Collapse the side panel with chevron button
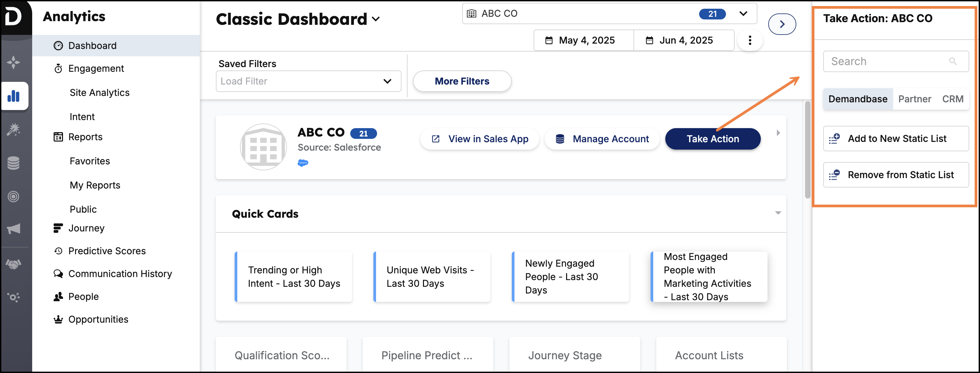Viewport: 980px width, 373px height. tap(782, 24)
